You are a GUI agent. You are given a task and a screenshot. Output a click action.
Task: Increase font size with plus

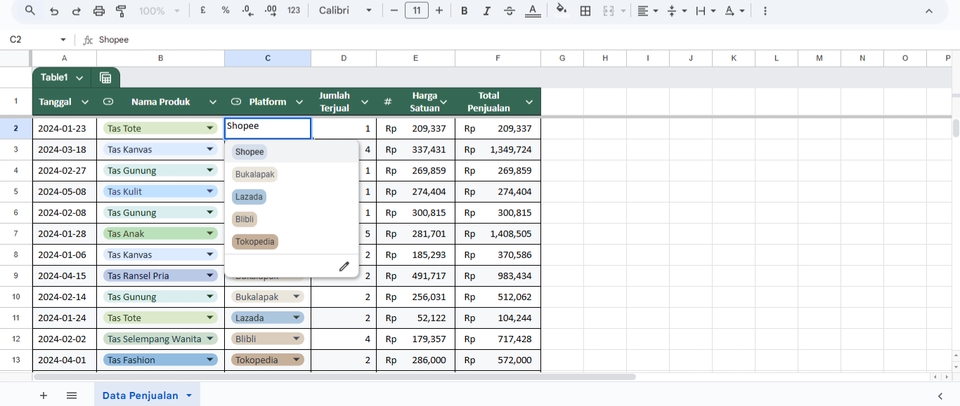coord(439,11)
